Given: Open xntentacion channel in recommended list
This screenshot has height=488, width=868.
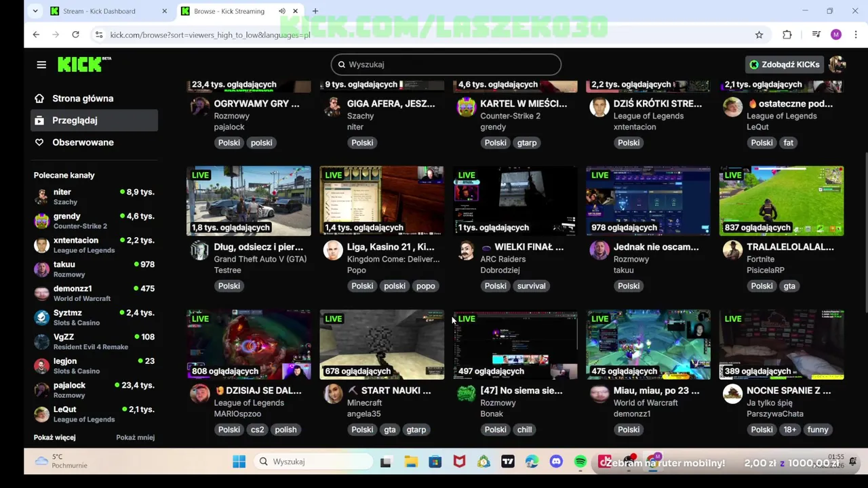Looking at the screenshot, I should [95, 245].
